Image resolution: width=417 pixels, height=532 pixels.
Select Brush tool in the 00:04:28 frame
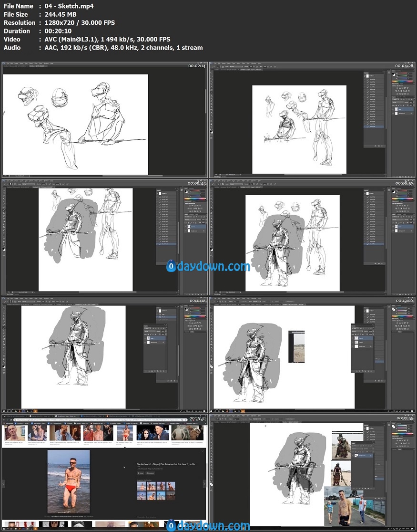pos(212,93)
